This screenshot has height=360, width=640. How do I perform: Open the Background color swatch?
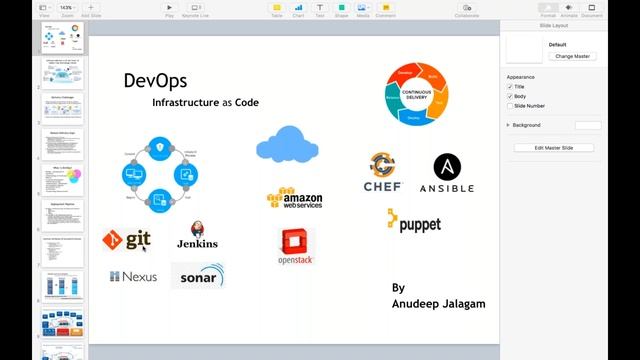point(588,125)
